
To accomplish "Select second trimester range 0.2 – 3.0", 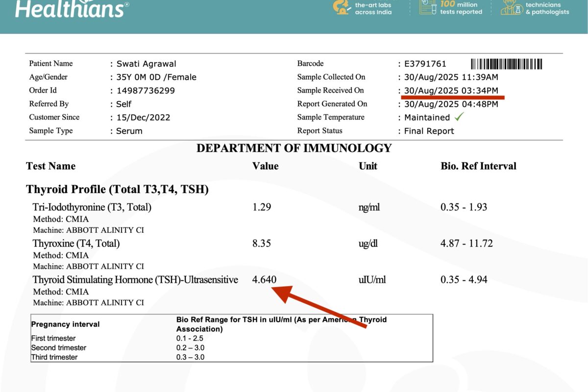I will click(x=191, y=348).
